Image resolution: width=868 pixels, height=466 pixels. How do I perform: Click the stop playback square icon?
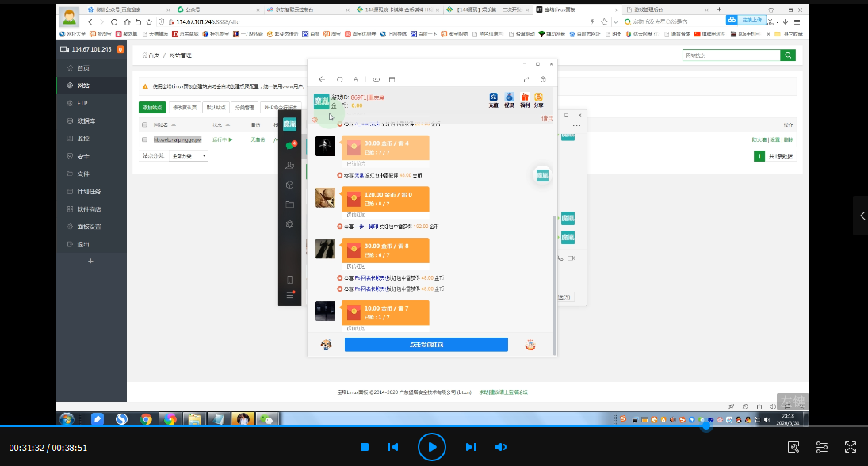365,447
